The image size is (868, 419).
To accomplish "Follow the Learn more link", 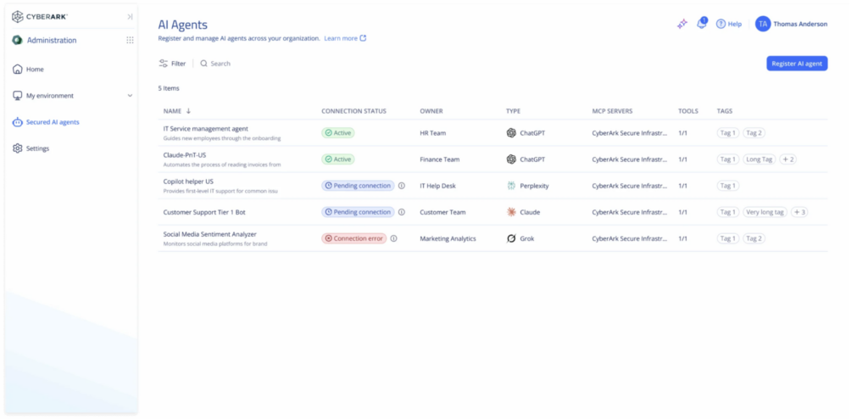I will pyautogui.click(x=345, y=38).
